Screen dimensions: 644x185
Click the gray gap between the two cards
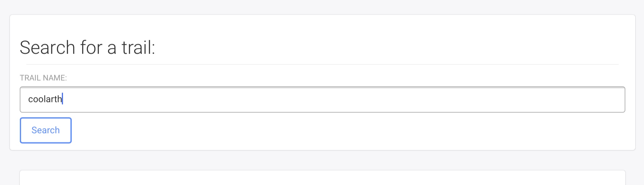pyautogui.click(x=322, y=160)
